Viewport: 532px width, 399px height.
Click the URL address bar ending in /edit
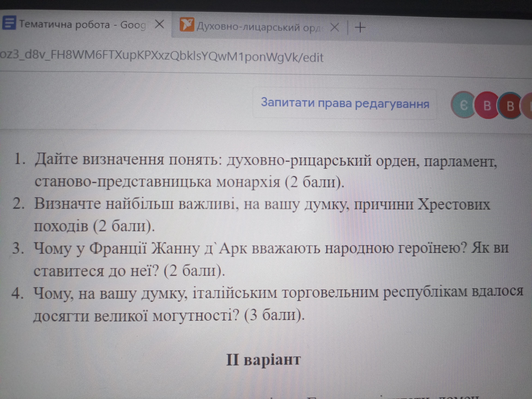pos(161,57)
